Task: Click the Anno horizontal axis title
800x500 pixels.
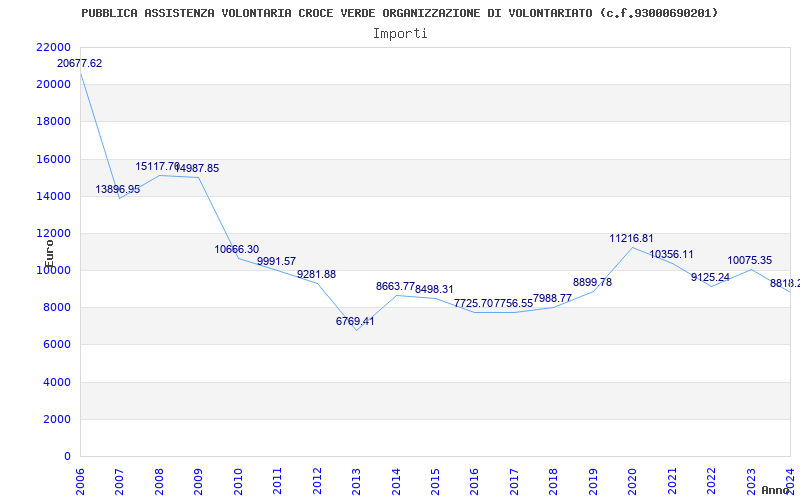Action: tap(776, 490)
